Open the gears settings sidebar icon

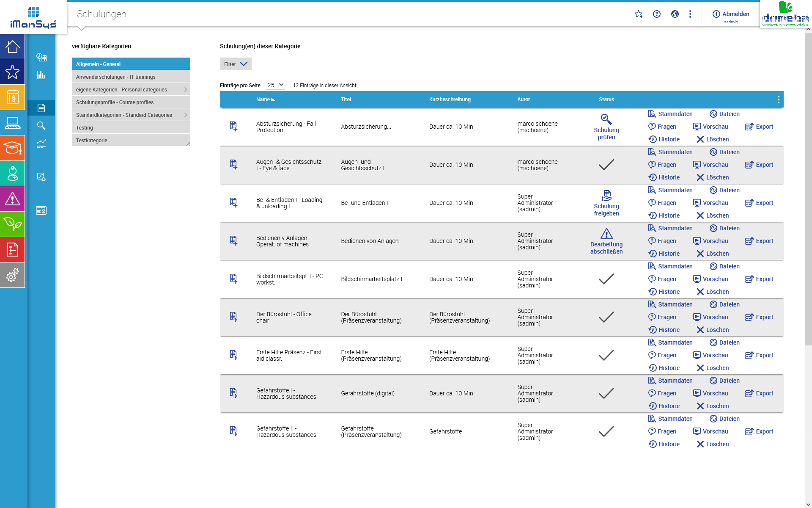point(12,275)
